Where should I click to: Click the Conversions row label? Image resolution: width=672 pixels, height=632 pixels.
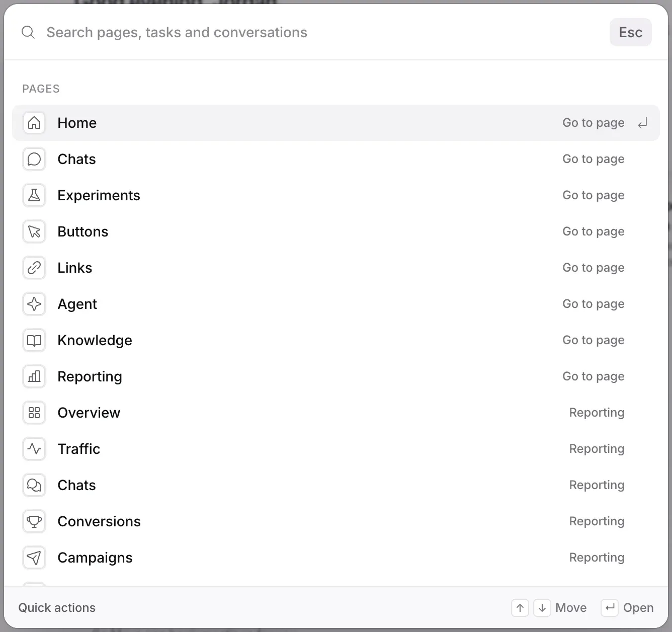(x=99, y=521)
